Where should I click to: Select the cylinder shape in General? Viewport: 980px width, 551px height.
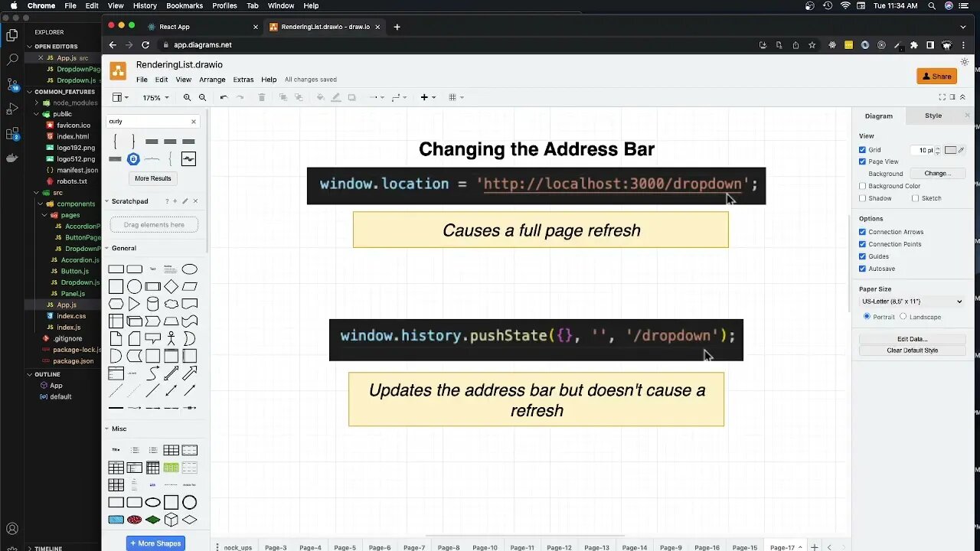click(x=152, y=305)
